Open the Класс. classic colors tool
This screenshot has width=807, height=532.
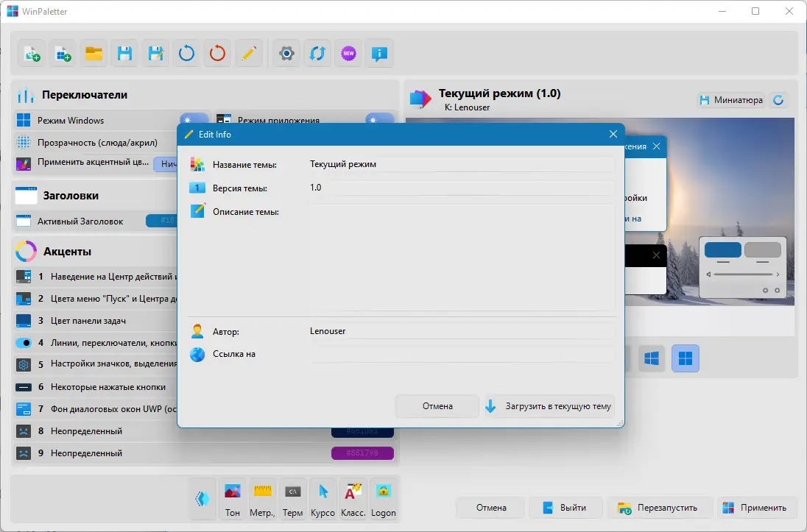pos(353,499)
